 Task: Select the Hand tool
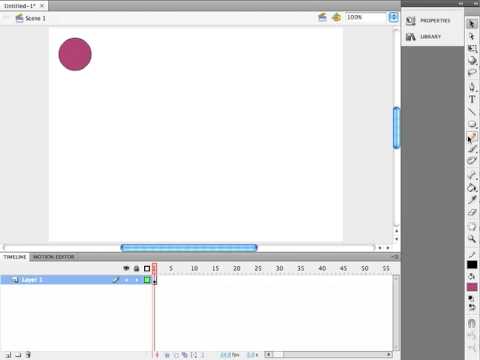472,227
